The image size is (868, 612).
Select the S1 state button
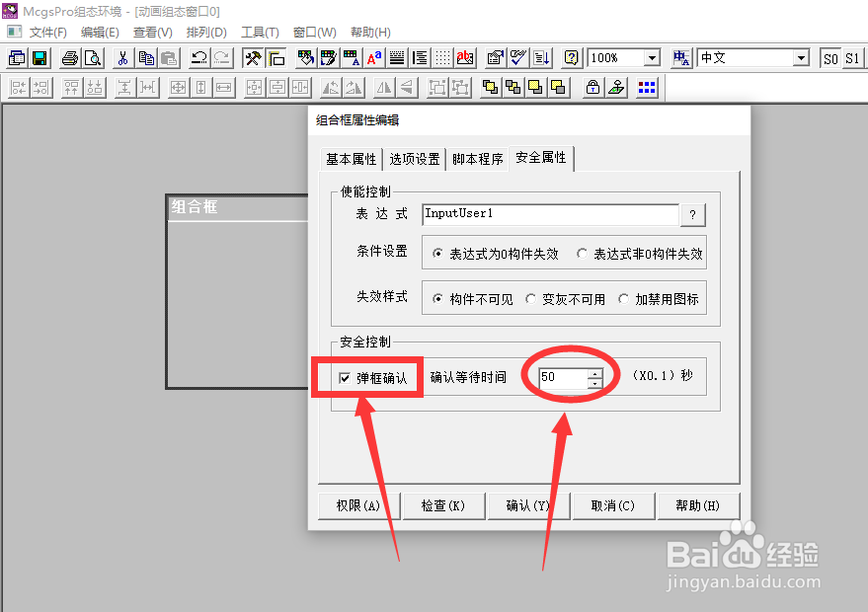click(852, 58)
